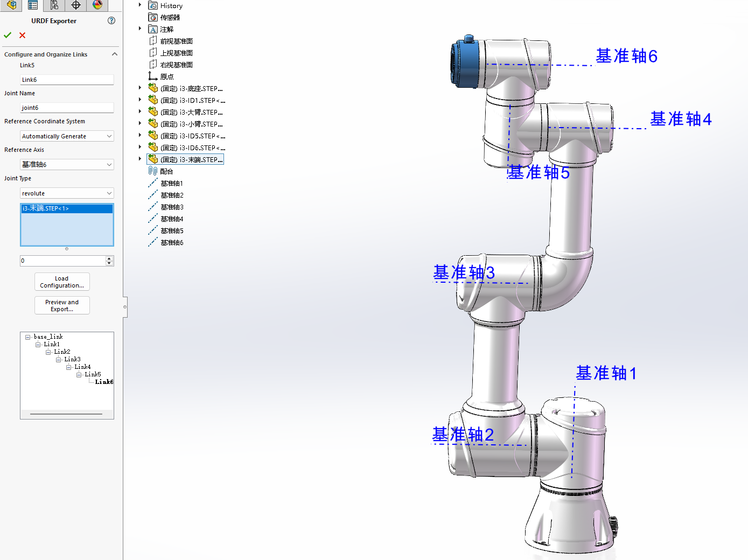Screen dimensions: 748x560
Task: Collapse Link3 node in link tree
Action: click(x=59, y=360)
